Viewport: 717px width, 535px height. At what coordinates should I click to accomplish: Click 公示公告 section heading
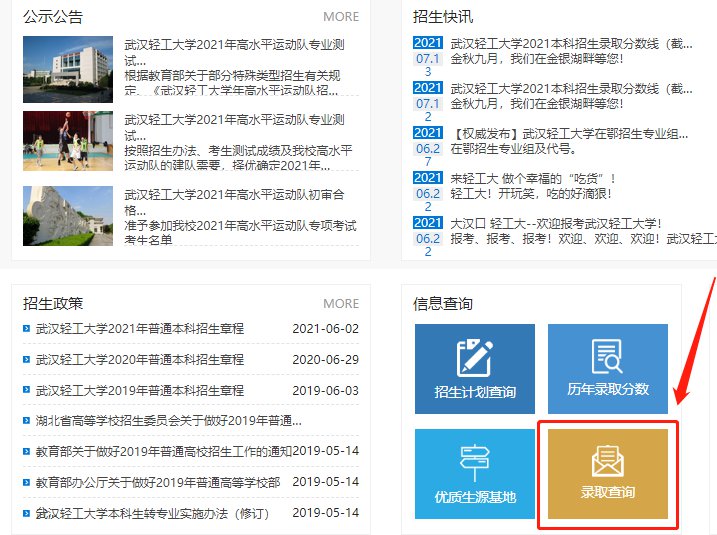pos(53,17)
